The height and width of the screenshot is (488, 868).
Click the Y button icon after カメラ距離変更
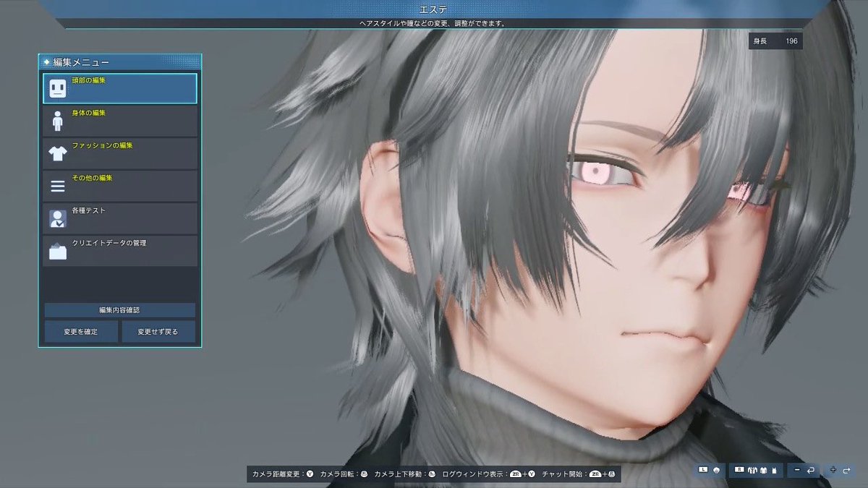tap(310, 474)
